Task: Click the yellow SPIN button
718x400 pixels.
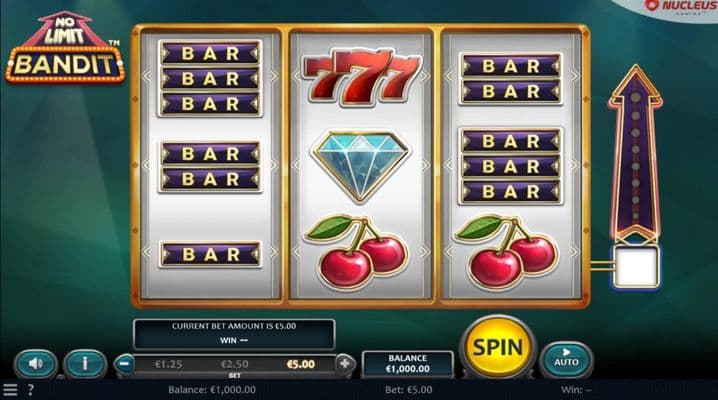Action: 497,347
